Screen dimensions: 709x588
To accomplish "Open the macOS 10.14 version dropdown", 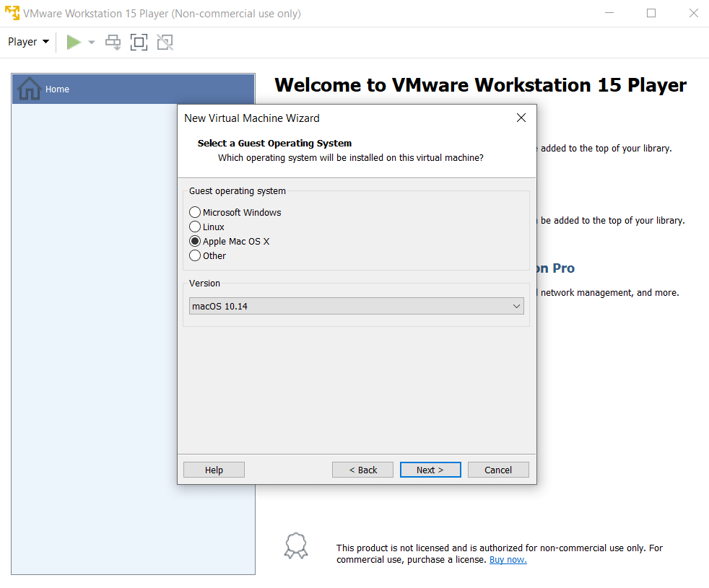I will click(357, 306).
